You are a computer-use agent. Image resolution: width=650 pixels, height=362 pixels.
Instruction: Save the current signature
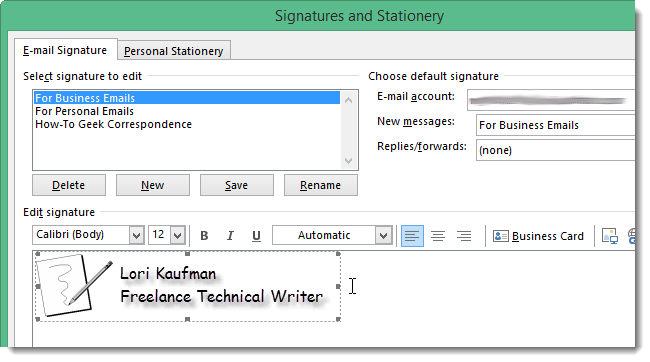(x=237, y=185)
